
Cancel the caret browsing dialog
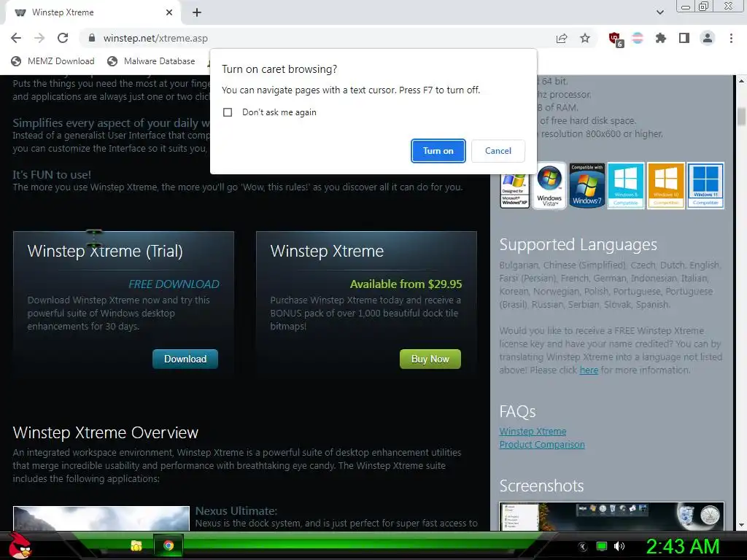coord(498,151)
